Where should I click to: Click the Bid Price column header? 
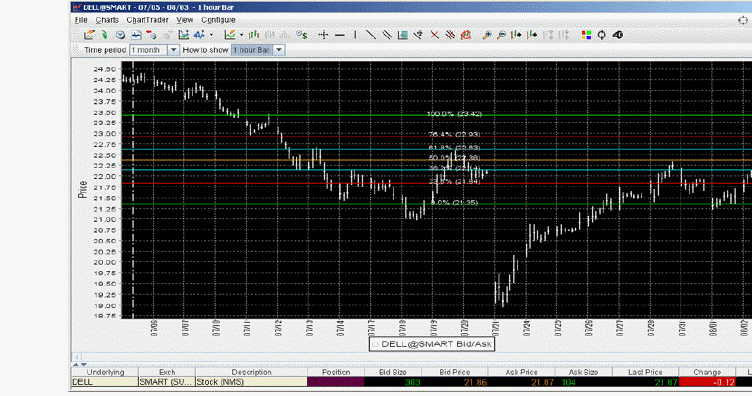(x=455, y=372)
